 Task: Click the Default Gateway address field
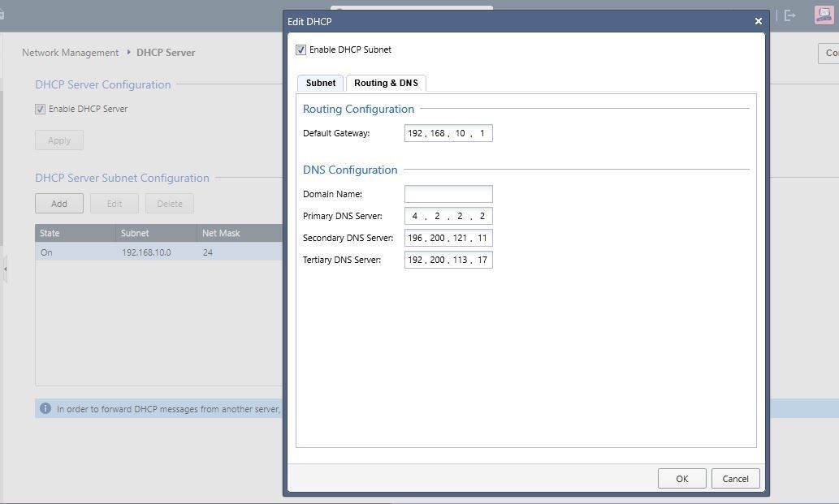coord(448,133)
